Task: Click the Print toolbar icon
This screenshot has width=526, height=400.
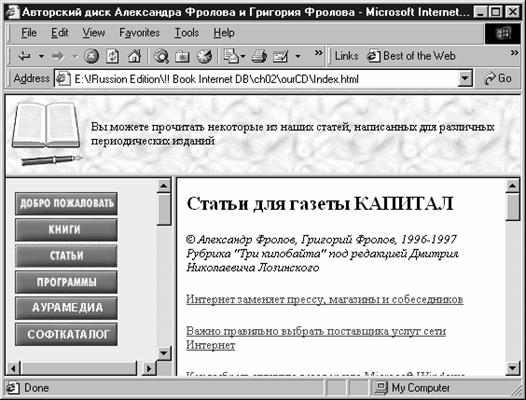Action: (259, 56)
